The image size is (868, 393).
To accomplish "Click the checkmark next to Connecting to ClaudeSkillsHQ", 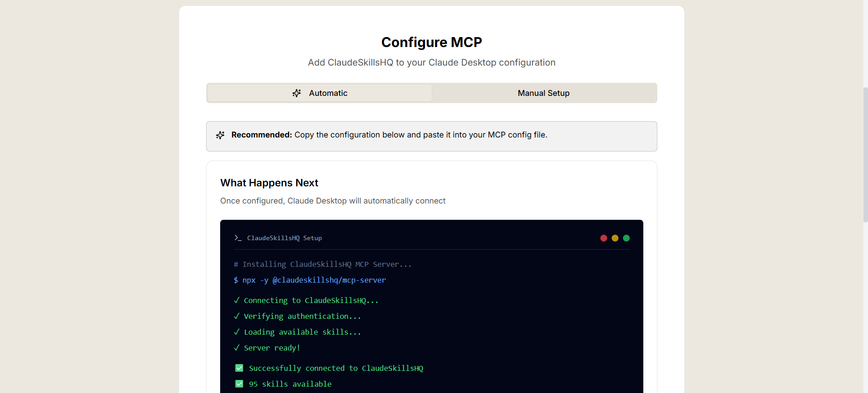I will [236, 300].
